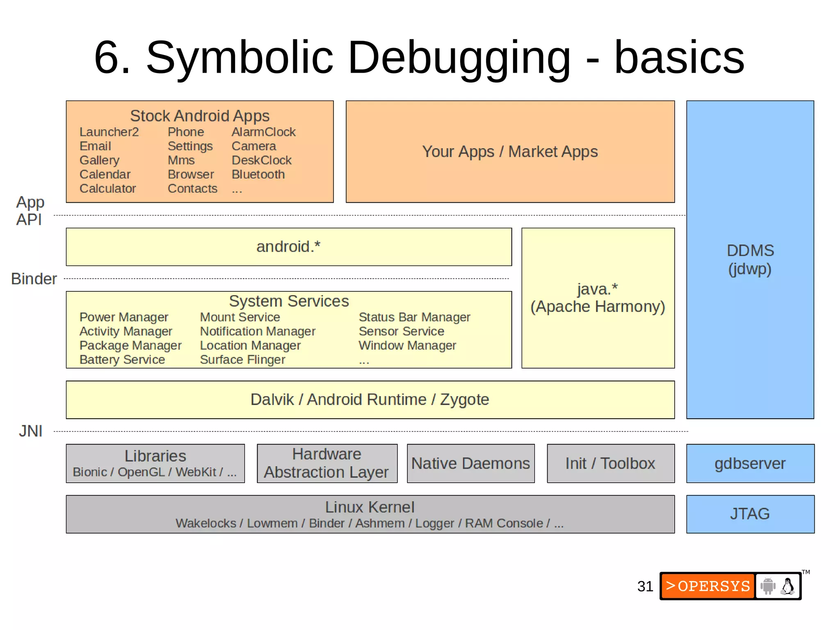This screenshot has width=840, height=630.
Task: Click the System Services heading
Action: pyautogui.click(x=289, y=301)
